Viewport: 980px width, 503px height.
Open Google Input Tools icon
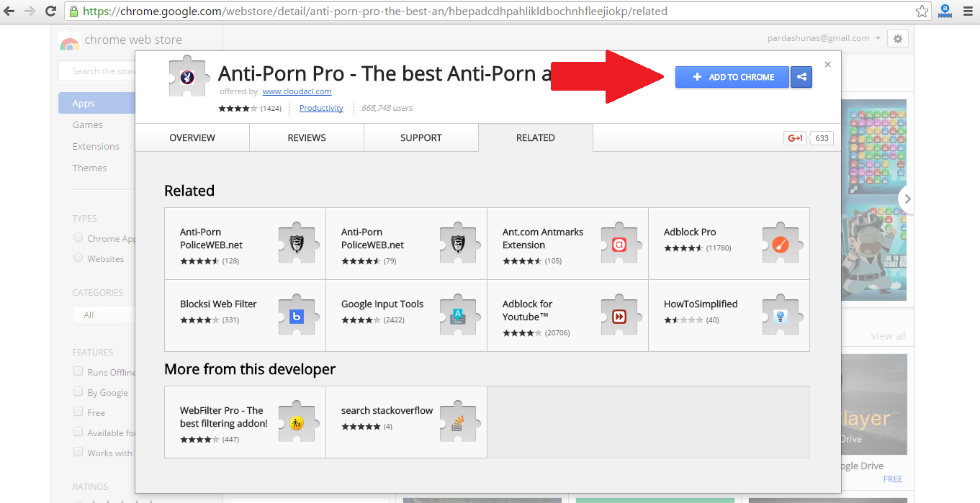click(x=458, y=315)
